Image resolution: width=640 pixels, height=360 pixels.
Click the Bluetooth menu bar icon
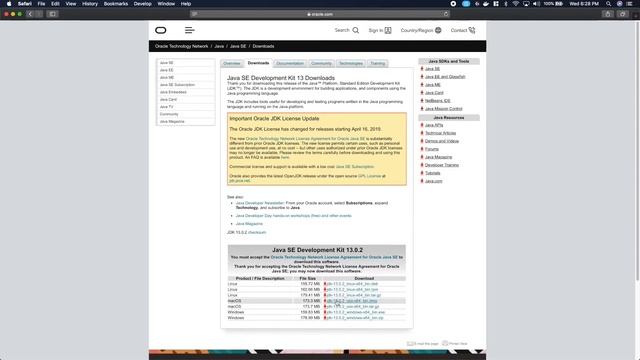coord(506,4)
